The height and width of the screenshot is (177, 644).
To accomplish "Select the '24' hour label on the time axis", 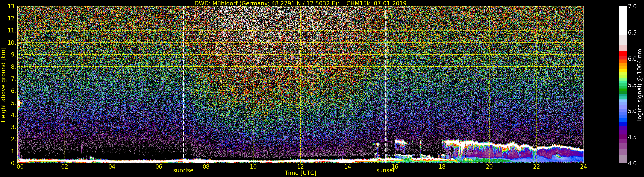I will (583, 166).
